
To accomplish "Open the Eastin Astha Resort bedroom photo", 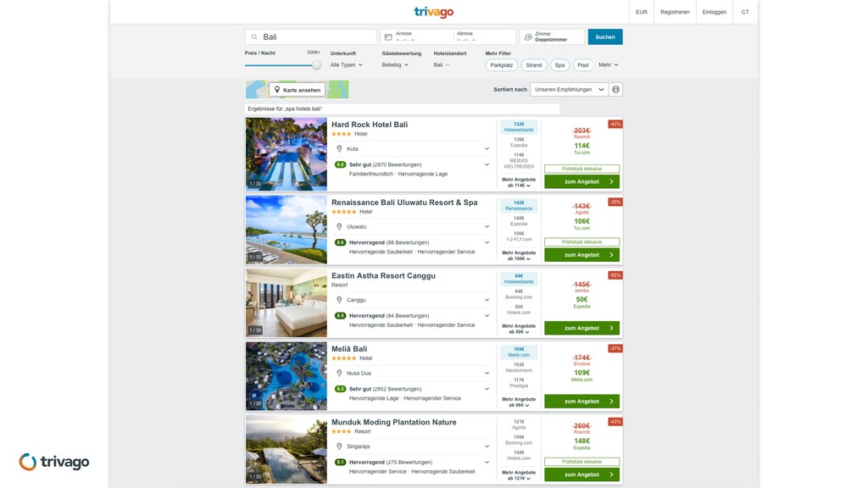I will tap(287, 303).
